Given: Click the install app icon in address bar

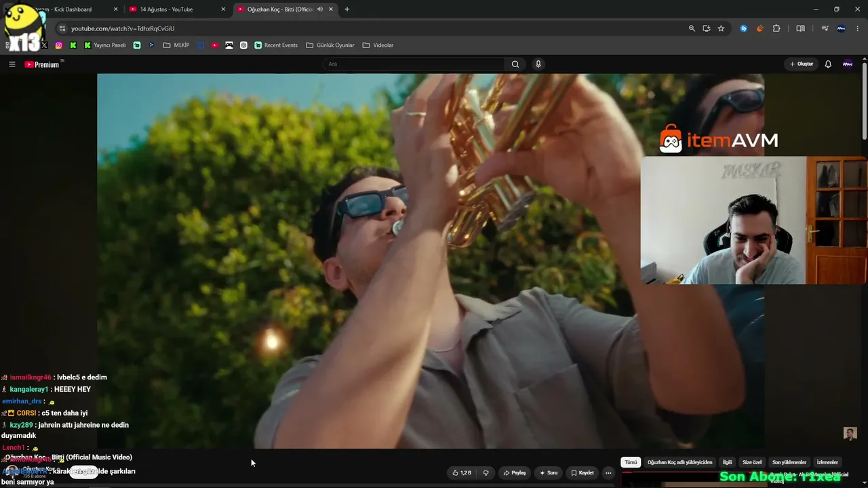Looking at the screenshot, I should 707,28.
